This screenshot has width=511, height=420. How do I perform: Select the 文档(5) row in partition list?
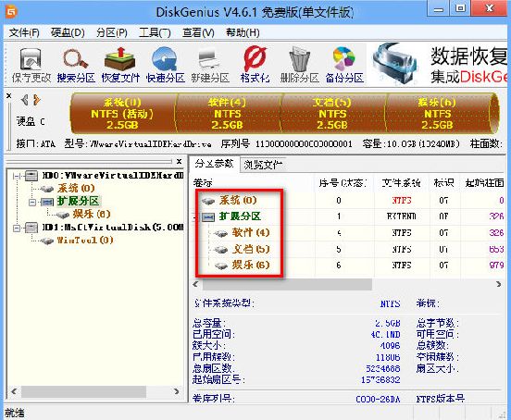pos(349,250)
